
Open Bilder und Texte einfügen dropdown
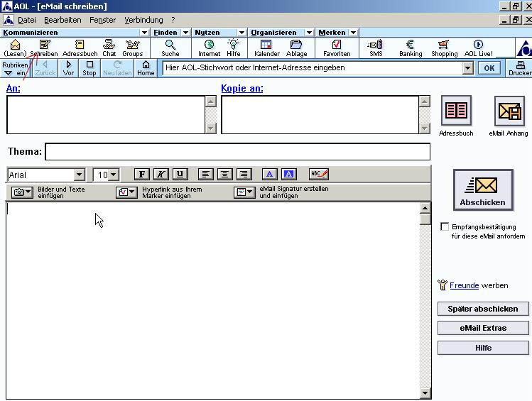point(23,192)
